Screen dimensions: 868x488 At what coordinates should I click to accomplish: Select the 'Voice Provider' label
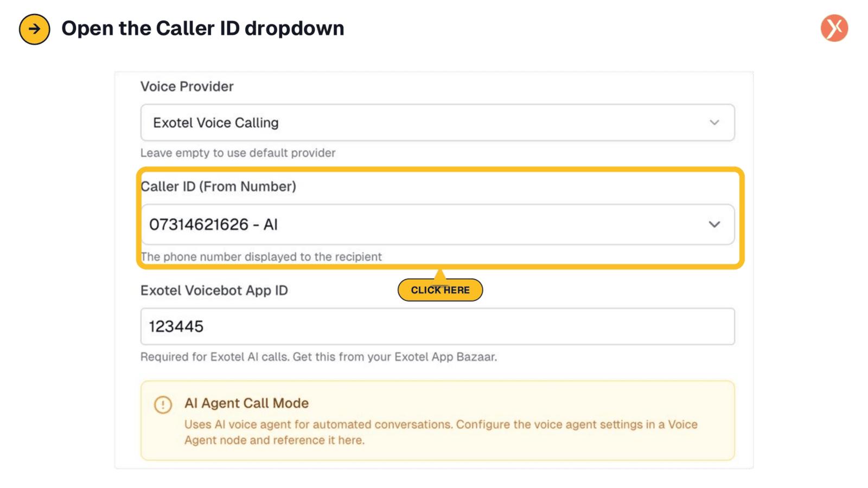click(x=187, y=87)
